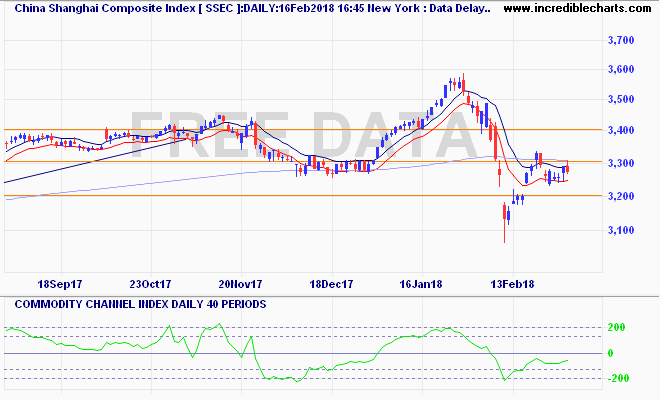Click the 3,700 price axis label
This screenshot has height=400, width=660.
621,40
